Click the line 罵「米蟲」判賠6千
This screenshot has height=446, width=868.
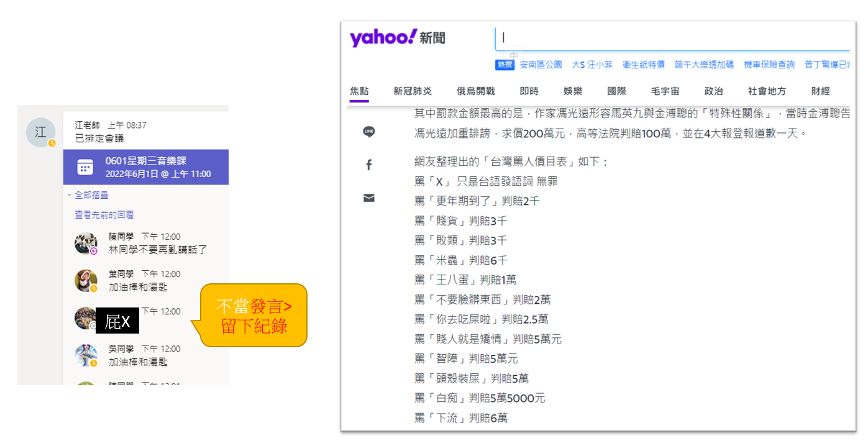pos(461,260)
